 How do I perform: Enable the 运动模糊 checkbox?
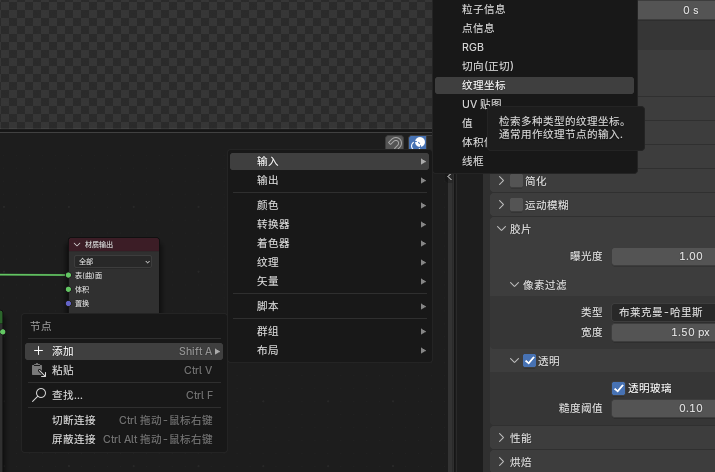[516, 205]
